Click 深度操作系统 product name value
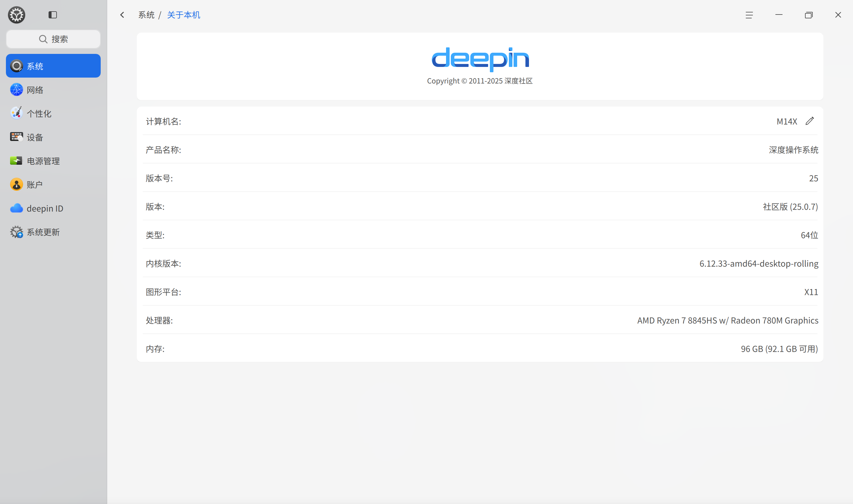Viewport: 853px width, 504px height. (793, 150)
